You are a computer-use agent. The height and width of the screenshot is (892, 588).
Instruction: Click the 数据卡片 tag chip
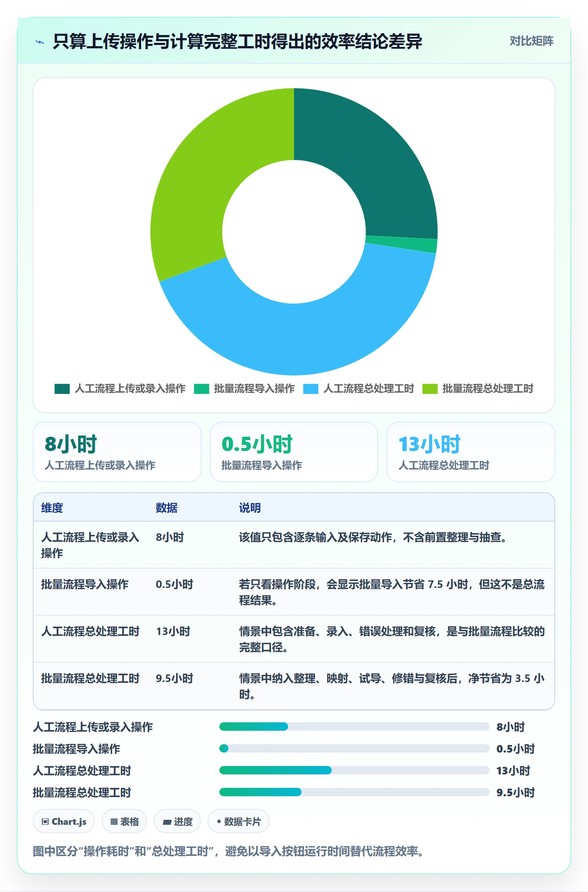[239, 821]
